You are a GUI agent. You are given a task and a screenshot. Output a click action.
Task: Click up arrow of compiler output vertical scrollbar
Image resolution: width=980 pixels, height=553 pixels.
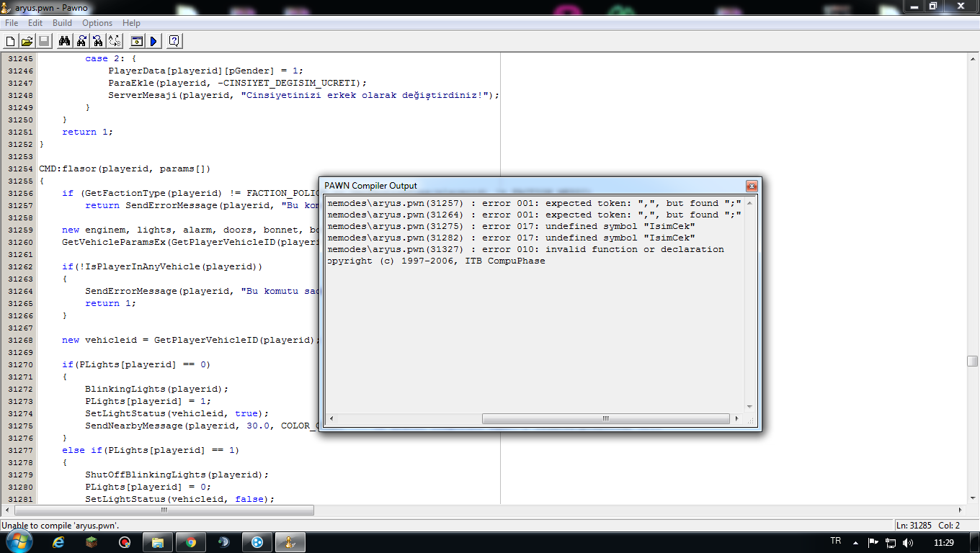click(x=749, y=202)
